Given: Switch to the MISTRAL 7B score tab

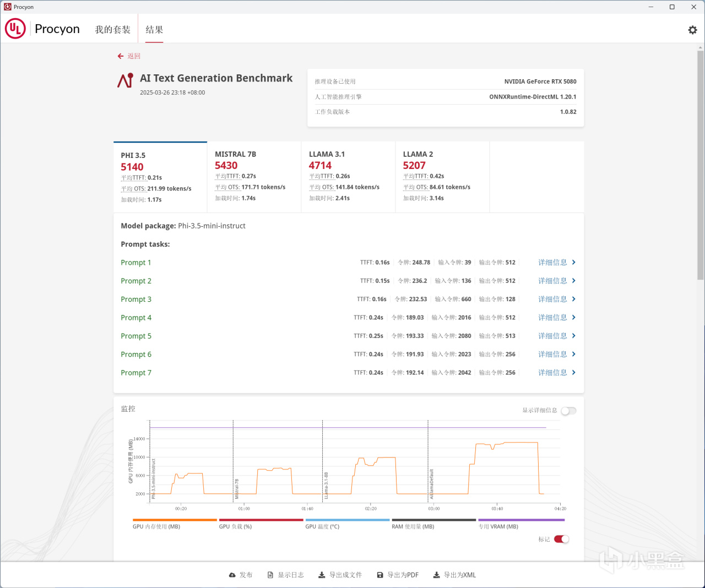Looking at the screenshot, I should [254, 177].
